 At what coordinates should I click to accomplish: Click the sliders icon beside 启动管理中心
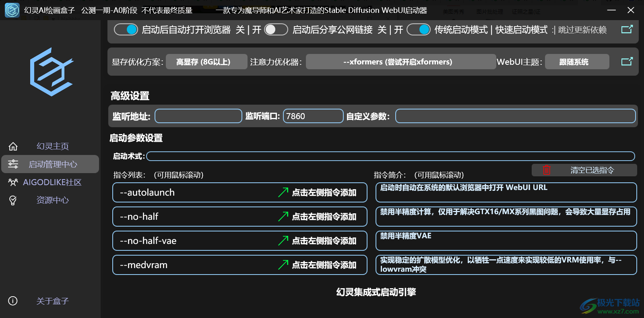click(x=13, y=164)
